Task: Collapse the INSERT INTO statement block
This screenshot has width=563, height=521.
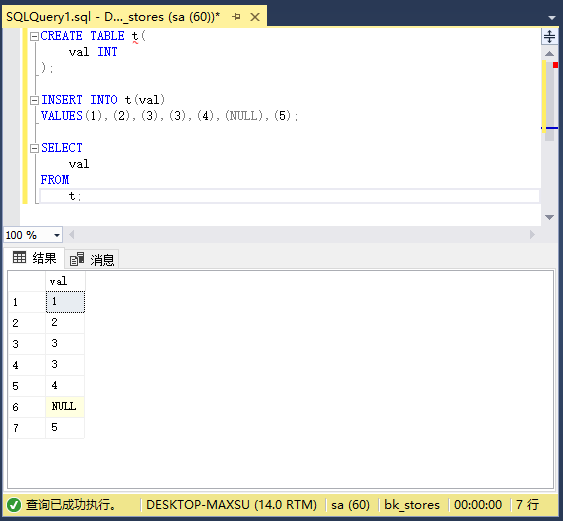Action: click(34, 100)
